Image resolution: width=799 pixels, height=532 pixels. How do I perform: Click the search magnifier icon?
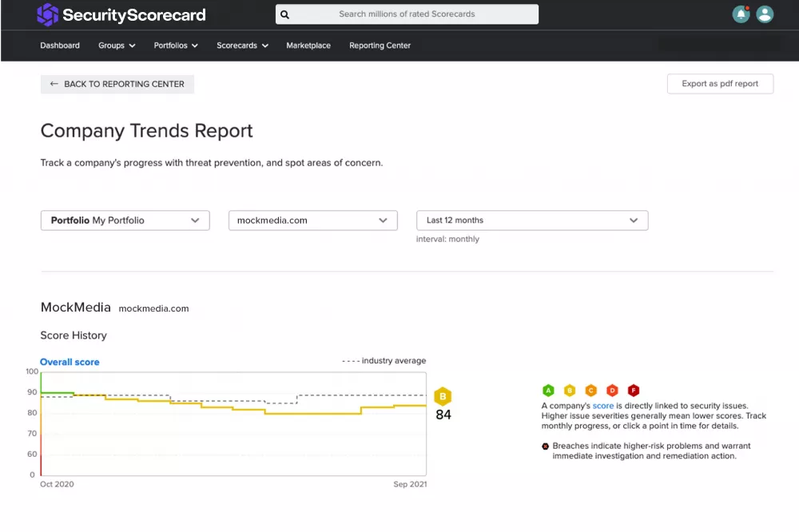tap(285, 14)
